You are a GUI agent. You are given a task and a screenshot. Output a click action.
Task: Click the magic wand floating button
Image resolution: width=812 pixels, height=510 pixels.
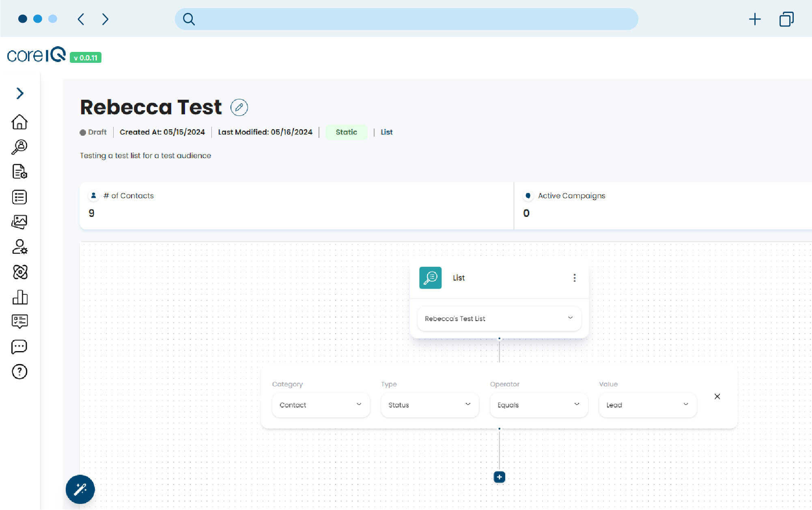click(x=80, y=489)
